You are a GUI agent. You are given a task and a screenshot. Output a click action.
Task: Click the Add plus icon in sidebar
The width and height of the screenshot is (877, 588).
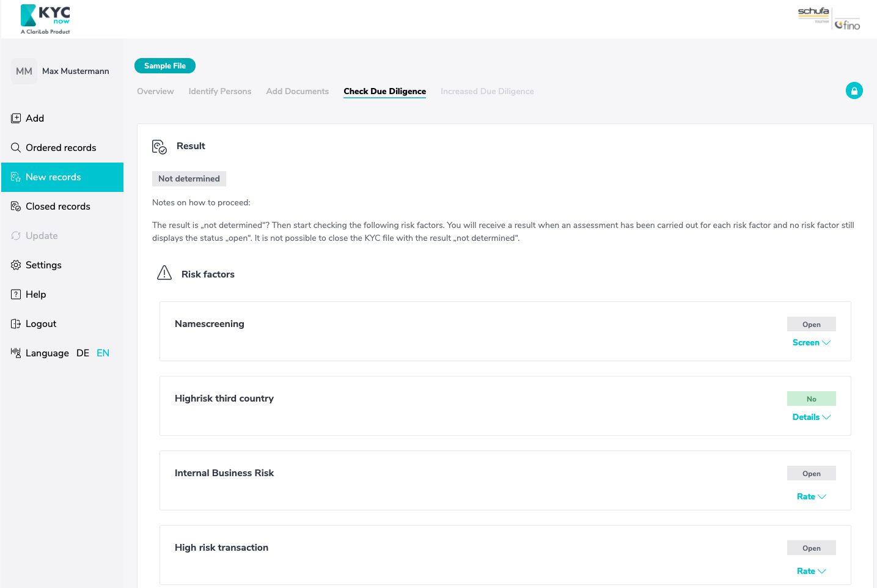click(x=16, y=118)
